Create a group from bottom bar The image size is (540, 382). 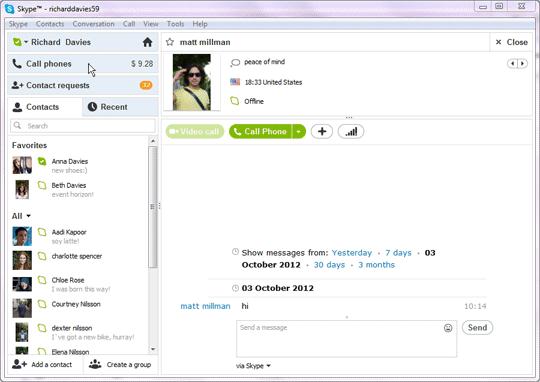[120, 364]
